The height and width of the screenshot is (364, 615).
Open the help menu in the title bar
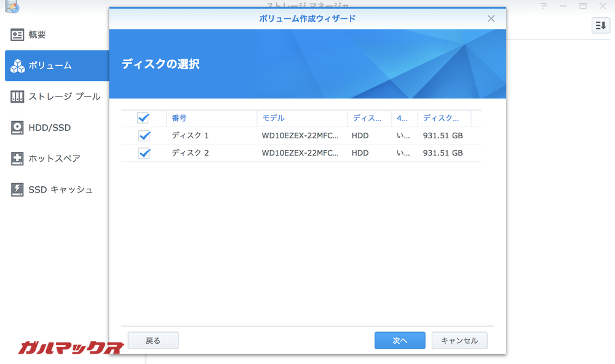coord(544,6)
